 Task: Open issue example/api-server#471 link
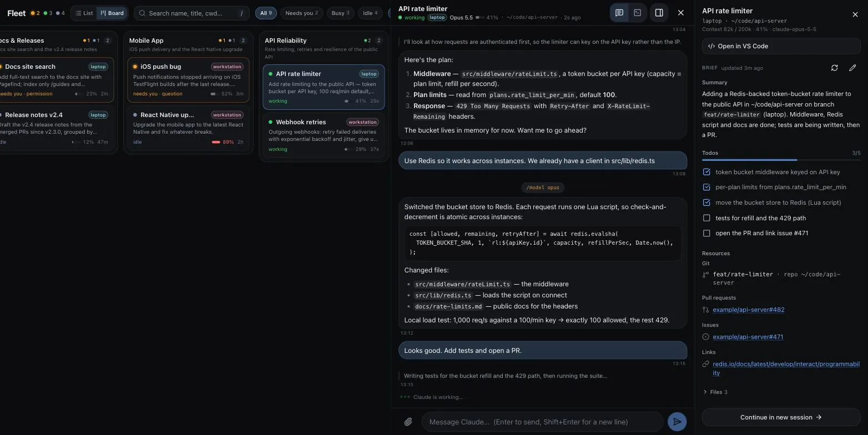748,337
